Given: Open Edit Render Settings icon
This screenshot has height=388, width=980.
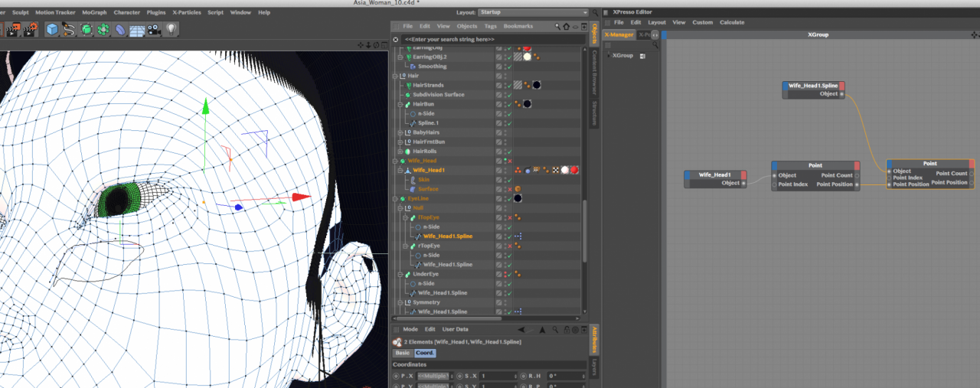Looking at the screenshot, I should click(31, 30).
